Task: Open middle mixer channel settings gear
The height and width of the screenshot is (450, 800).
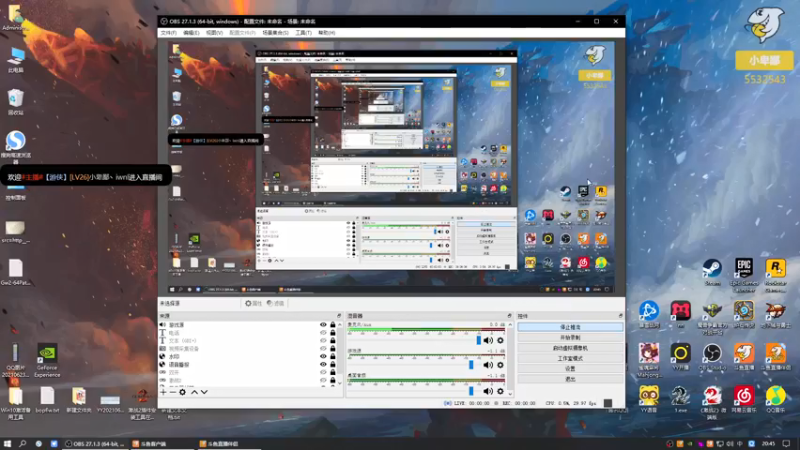Action: tap(501, 365)
